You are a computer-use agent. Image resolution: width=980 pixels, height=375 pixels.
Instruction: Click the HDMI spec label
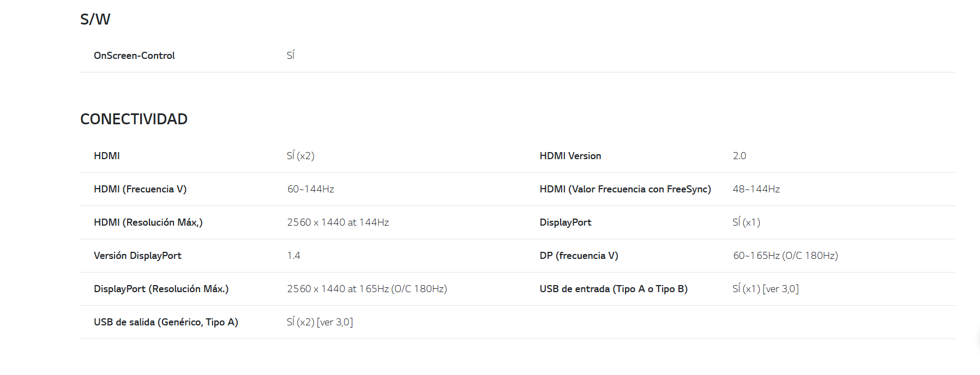point(107,156)
